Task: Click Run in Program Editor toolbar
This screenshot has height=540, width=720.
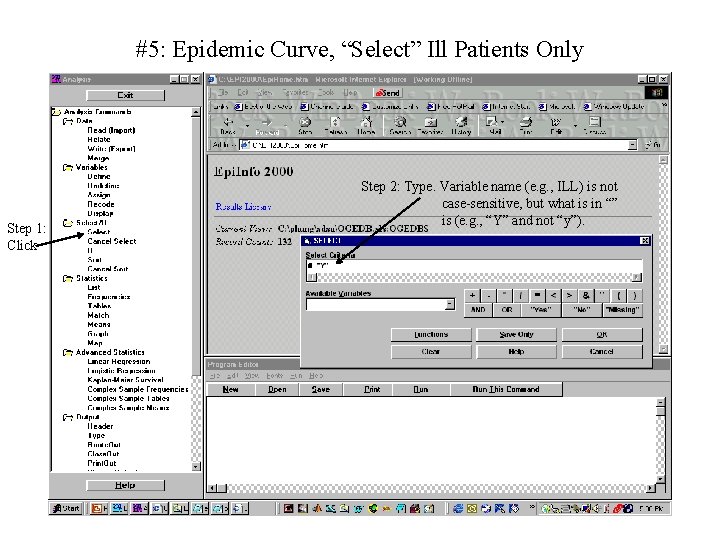Action: tap(421, 389)
